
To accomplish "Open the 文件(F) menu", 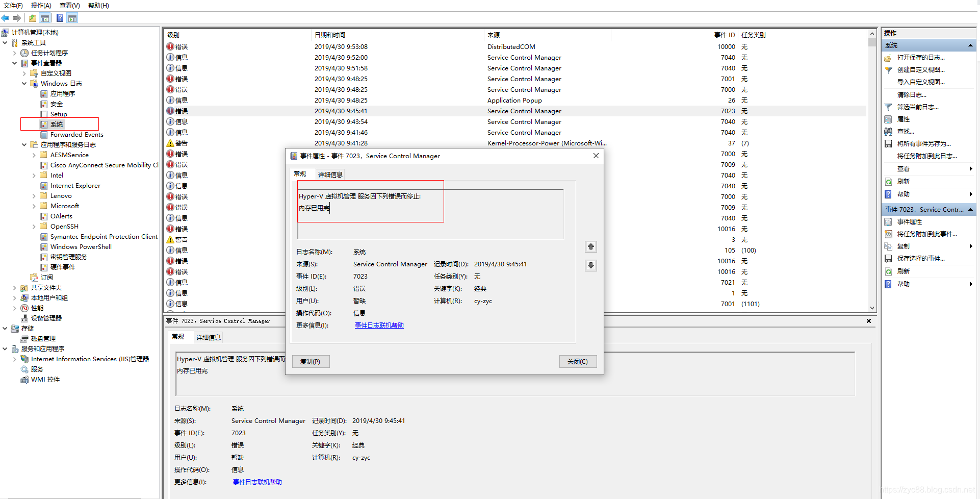I will tap(13, 6).
